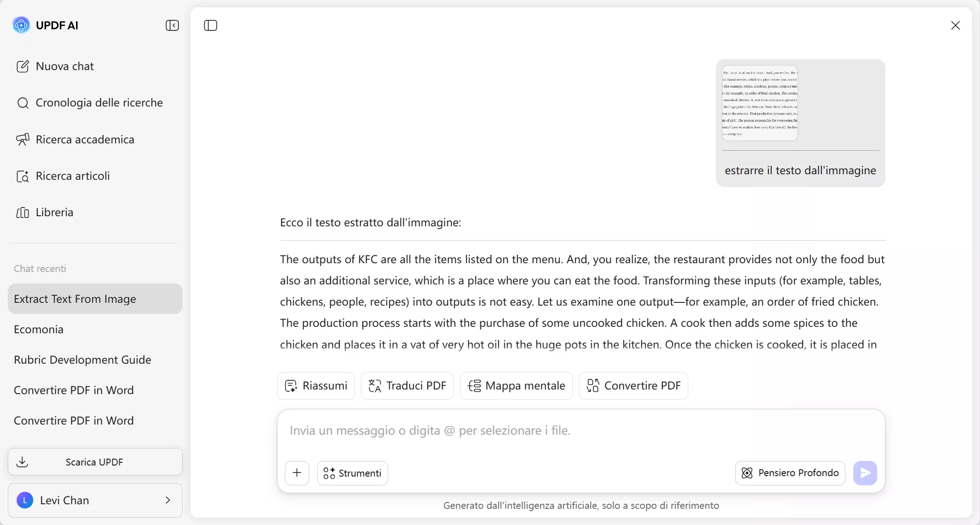Open the Ecomonia chat
Viewport: 980px width, 525px height.
(39, 329)
